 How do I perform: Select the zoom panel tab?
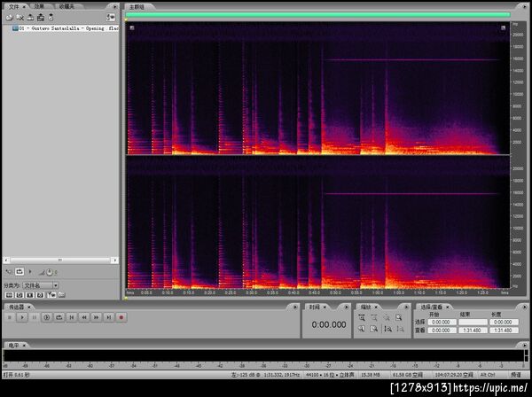(365, 307)
